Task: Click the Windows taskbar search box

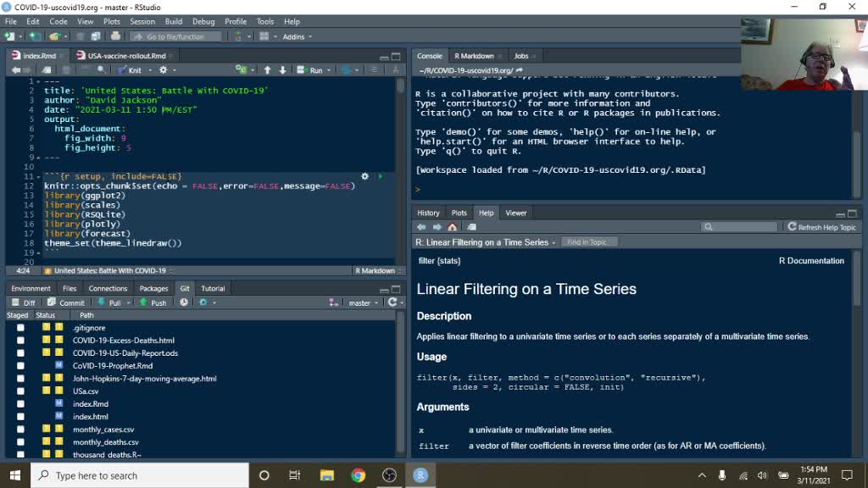Action: [x=140, y=475]
